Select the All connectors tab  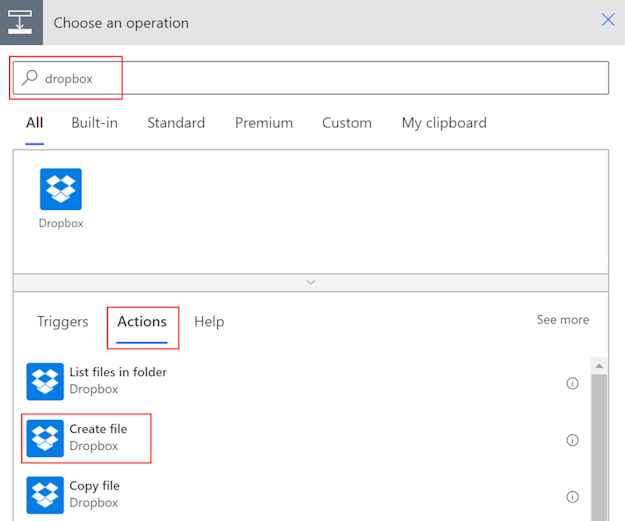pyautogui.click(x=35, y=123)
